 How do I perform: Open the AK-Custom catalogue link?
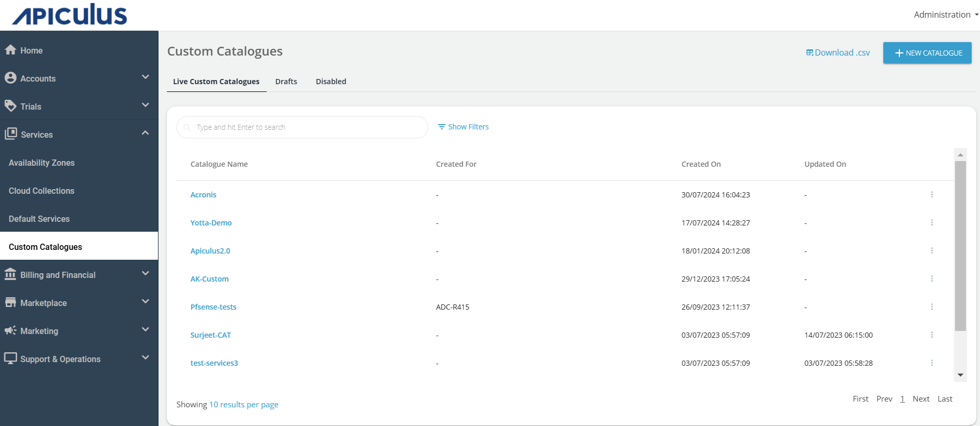point(210,279)
